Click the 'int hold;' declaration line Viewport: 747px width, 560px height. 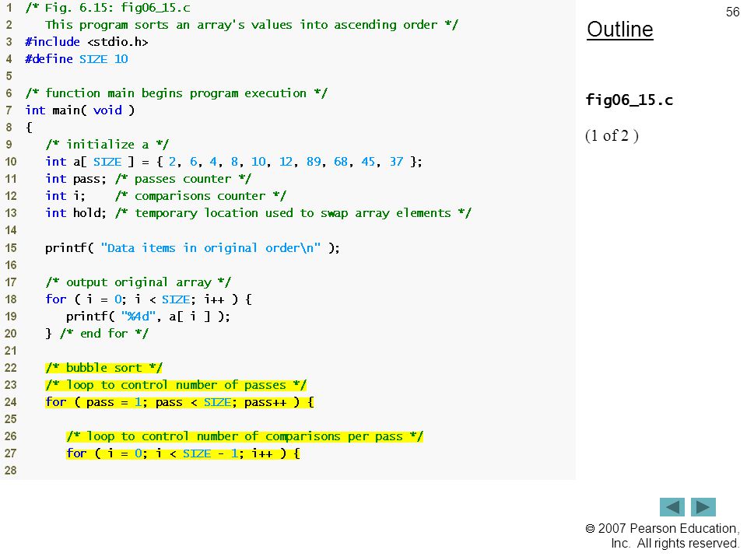tap(258, 213)
